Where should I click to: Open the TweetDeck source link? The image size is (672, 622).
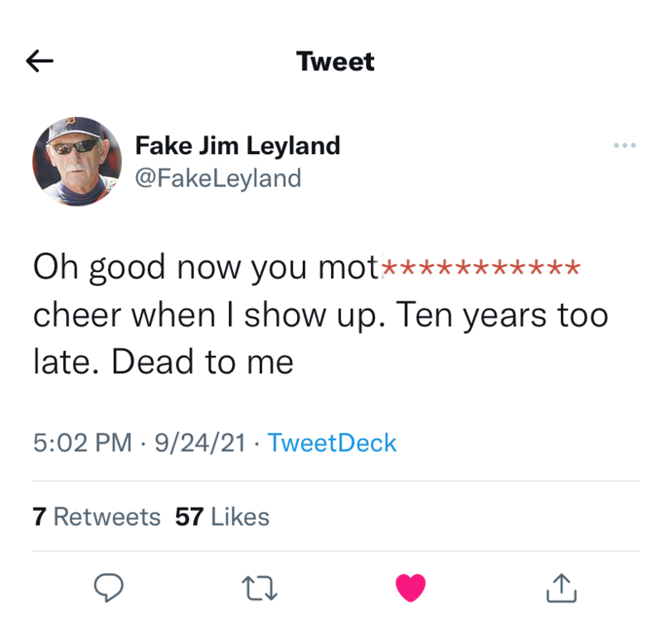[332, 443]
